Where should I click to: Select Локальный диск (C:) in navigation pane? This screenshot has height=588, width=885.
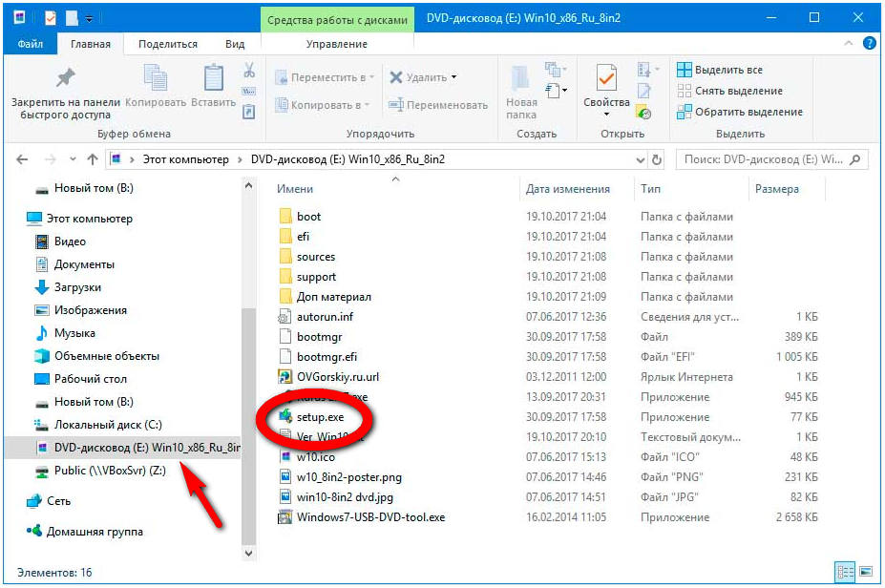pos(107,424)
